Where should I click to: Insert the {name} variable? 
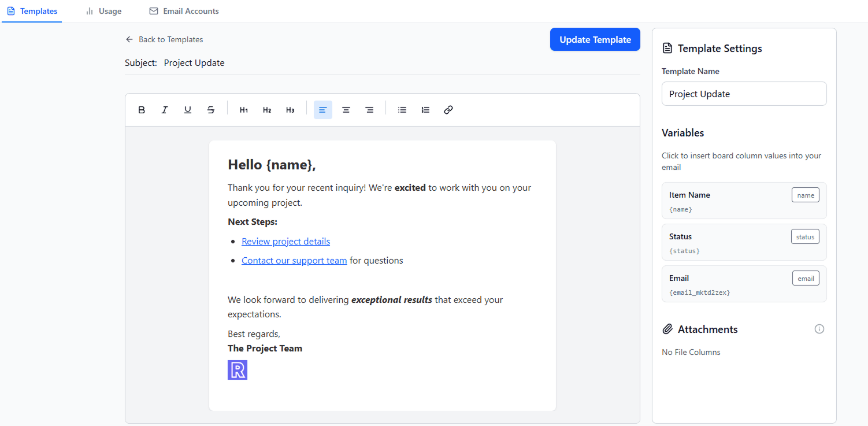(x=806, y=195)
